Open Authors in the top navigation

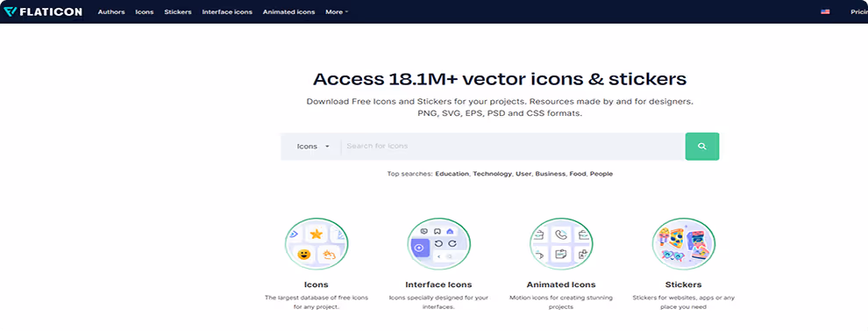(x=111, y=11)
